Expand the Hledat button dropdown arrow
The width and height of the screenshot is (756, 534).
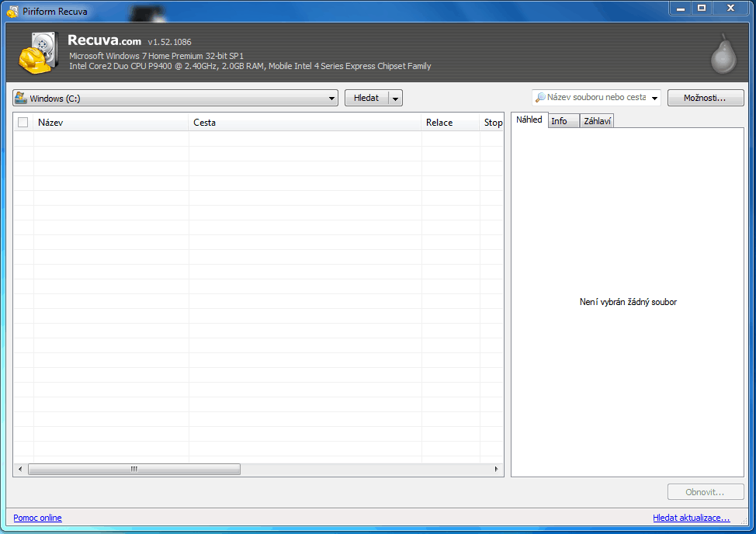click(x=395, y=99)
